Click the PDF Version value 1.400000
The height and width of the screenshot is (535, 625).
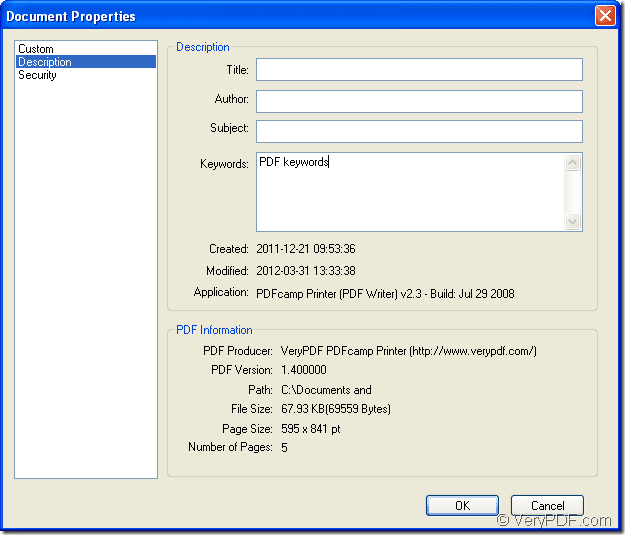pos(304,370)
